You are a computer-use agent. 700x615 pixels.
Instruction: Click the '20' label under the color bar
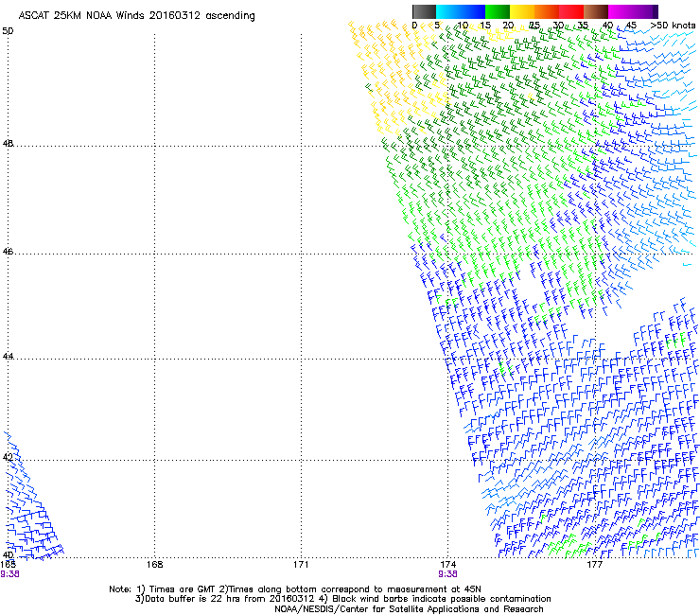coord(509,25)
